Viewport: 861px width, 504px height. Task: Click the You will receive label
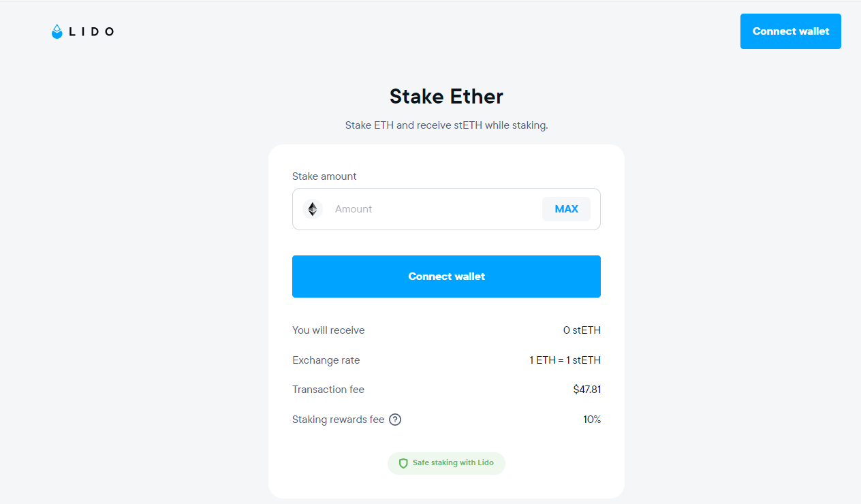tap(328, 330)
